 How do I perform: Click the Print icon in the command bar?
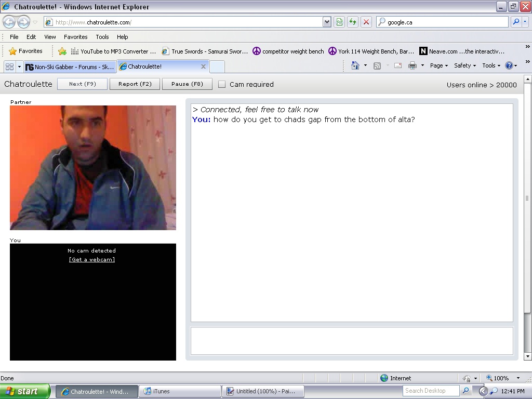coord(413,65)
